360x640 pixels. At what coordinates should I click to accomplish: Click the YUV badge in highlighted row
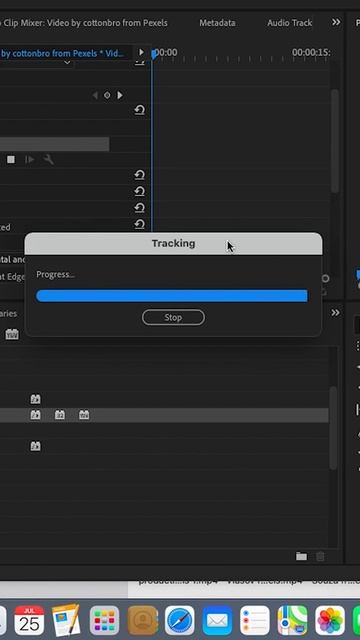pyautogui.click(x=84, y=415)
